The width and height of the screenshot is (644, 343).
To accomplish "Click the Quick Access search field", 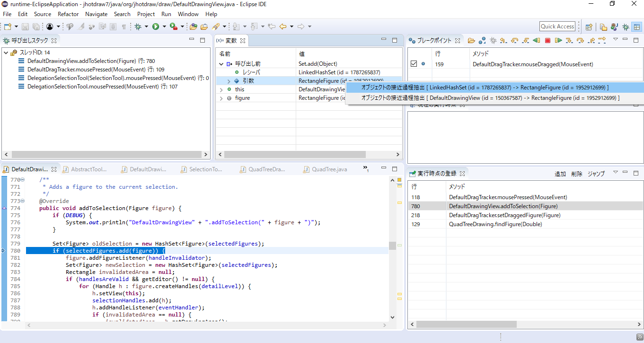I will pyautogui.click(x=557, y=26).
